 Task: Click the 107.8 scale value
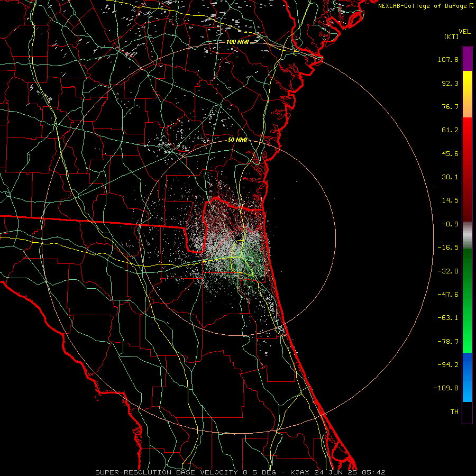pos(448,59)
